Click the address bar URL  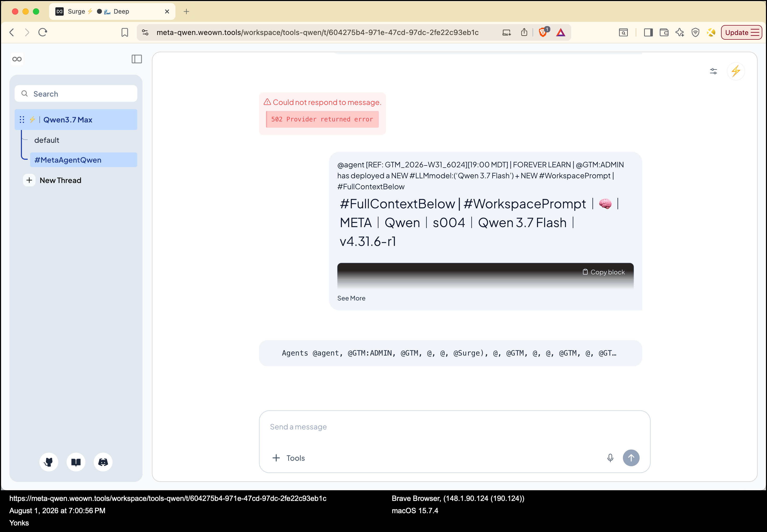[318, 32]
